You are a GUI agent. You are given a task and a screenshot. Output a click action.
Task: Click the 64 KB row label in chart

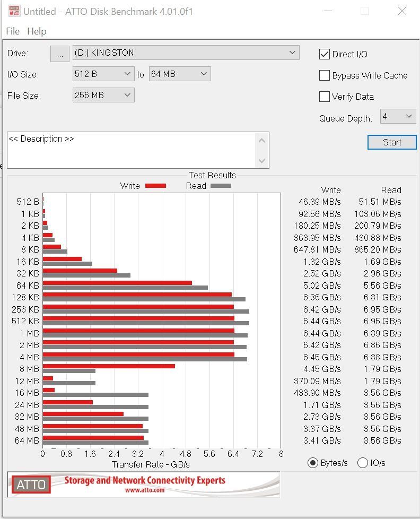click(28, 286)
